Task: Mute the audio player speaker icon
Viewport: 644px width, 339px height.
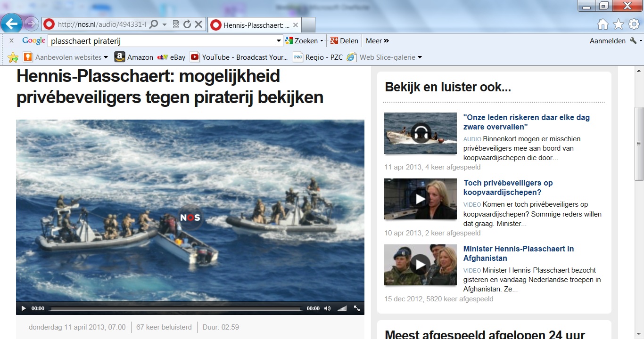Action: (327, 308)
